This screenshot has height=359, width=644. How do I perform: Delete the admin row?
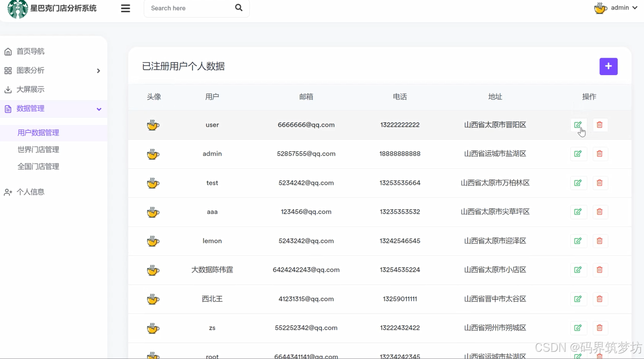[599, 154]
